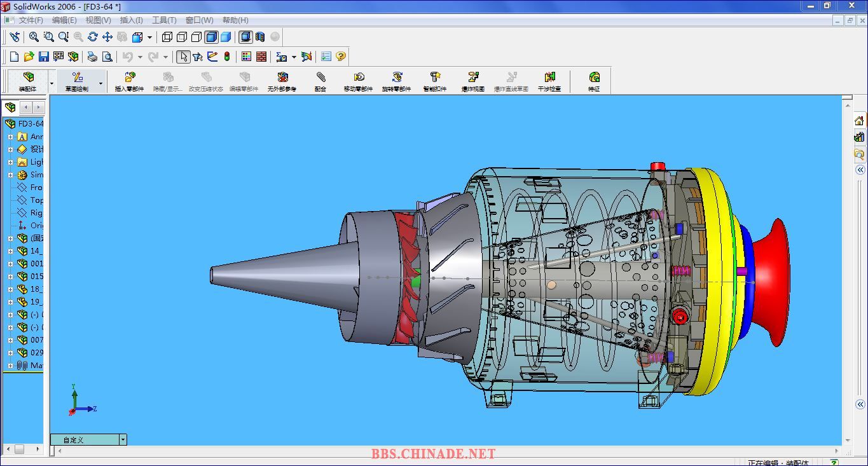Click 移动零部件 button
This screenshot has width=868, height=466.
click(x=359, y=81)
